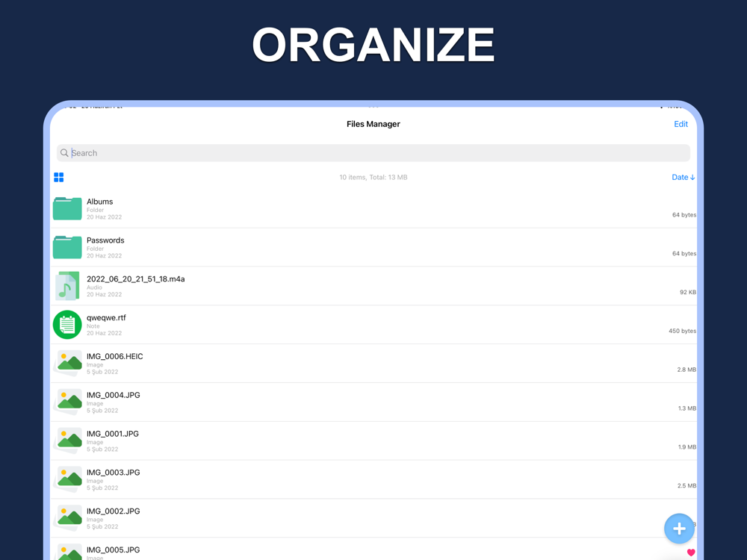The image size is (747, 560).
Task: Select the Albums file name
Action: (x=99, y=202)
